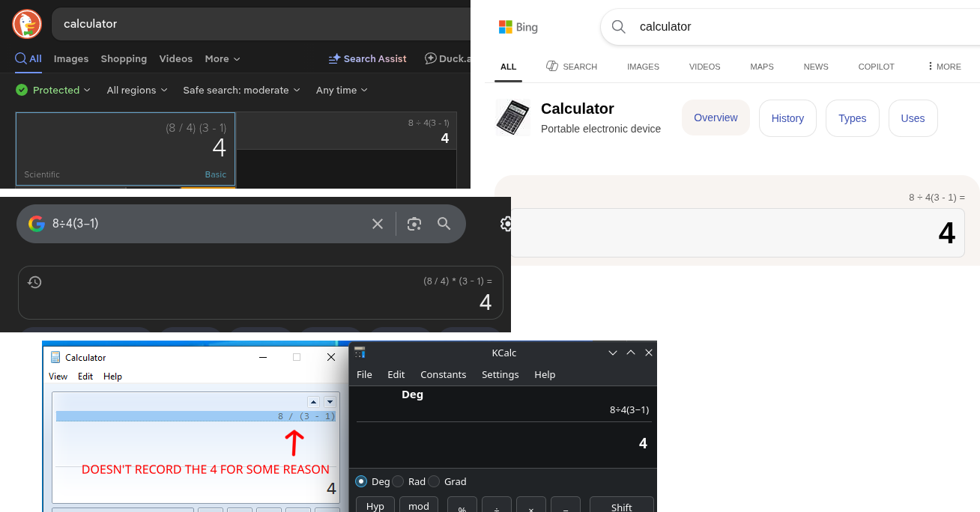
Task: Open the SEARCH tab in Bing
Action: 572,67
